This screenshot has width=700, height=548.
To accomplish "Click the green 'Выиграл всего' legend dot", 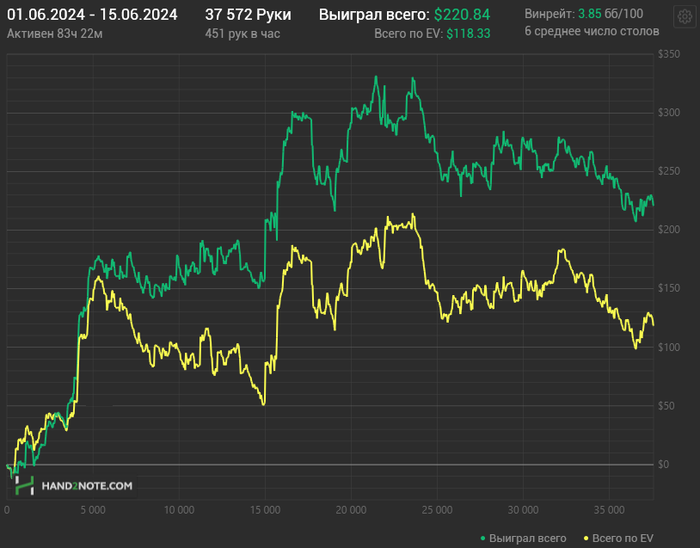I will pyautogui.click(x=483, y=539).
